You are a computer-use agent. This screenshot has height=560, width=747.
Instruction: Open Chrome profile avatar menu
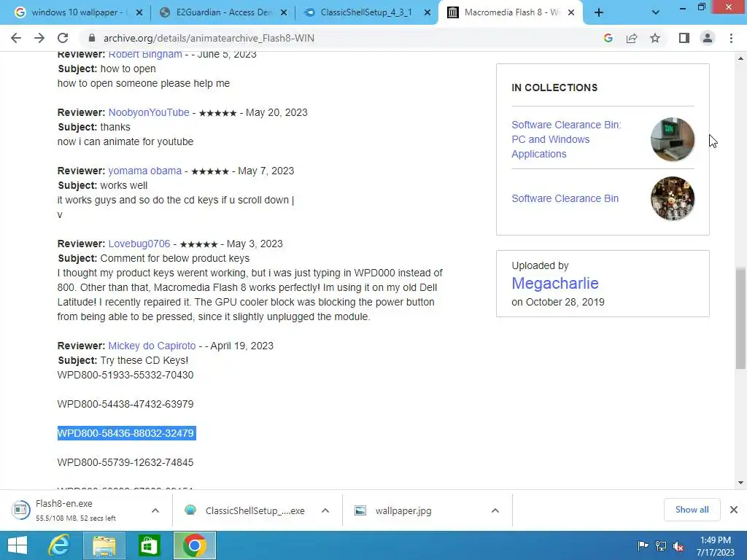pos(708,38)
